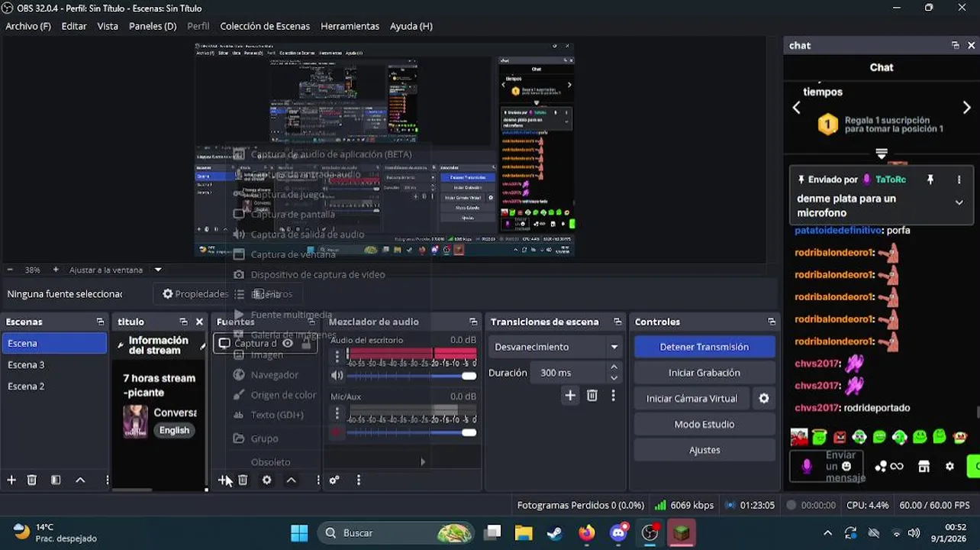Open scene filters icon in Escenas toolbar
Viewport: 980px width, 550px height.
point(56,480)
